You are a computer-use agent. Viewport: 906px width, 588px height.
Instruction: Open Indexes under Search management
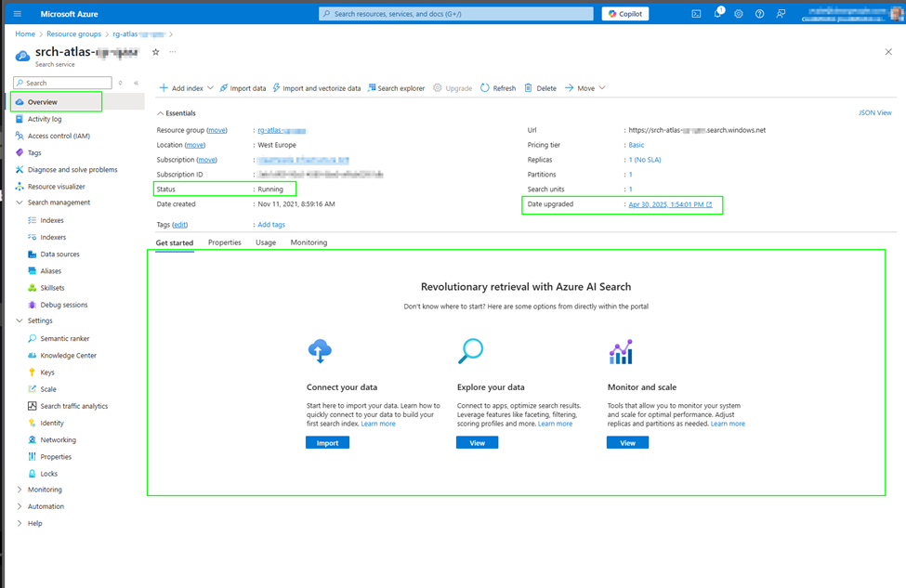[x=51, y=220]
